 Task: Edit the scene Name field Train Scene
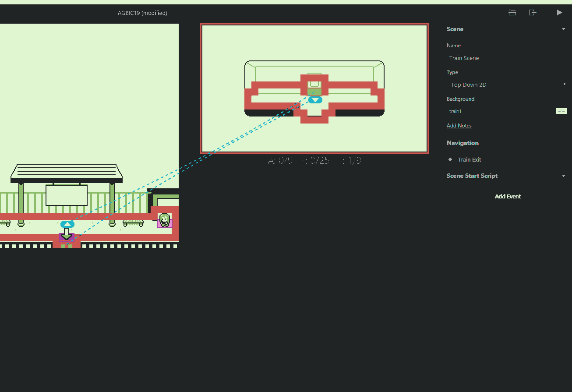point(507,58)
